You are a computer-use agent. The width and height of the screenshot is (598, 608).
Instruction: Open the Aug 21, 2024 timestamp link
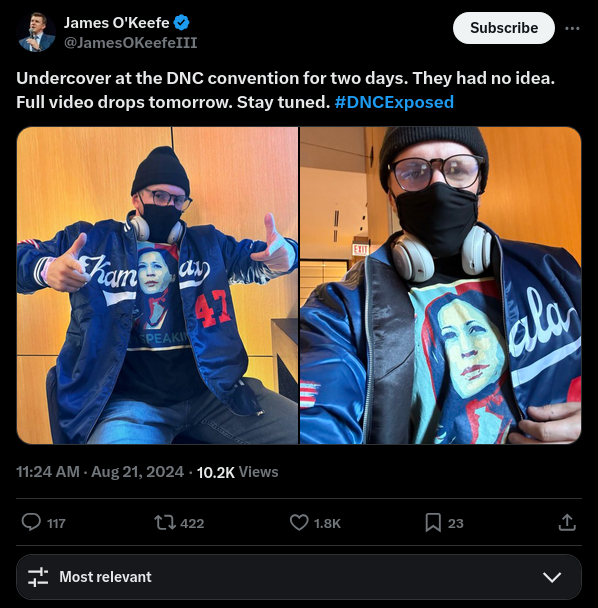click(137, 472)
